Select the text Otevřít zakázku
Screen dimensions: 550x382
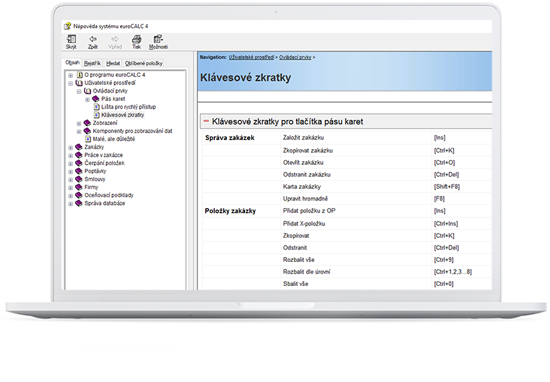pos(303,162)
